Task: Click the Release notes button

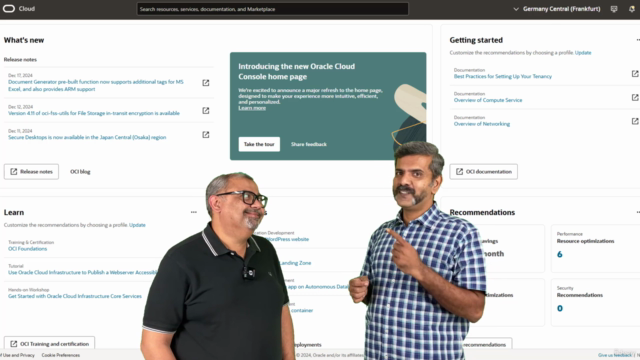Action: coord(31,171)
